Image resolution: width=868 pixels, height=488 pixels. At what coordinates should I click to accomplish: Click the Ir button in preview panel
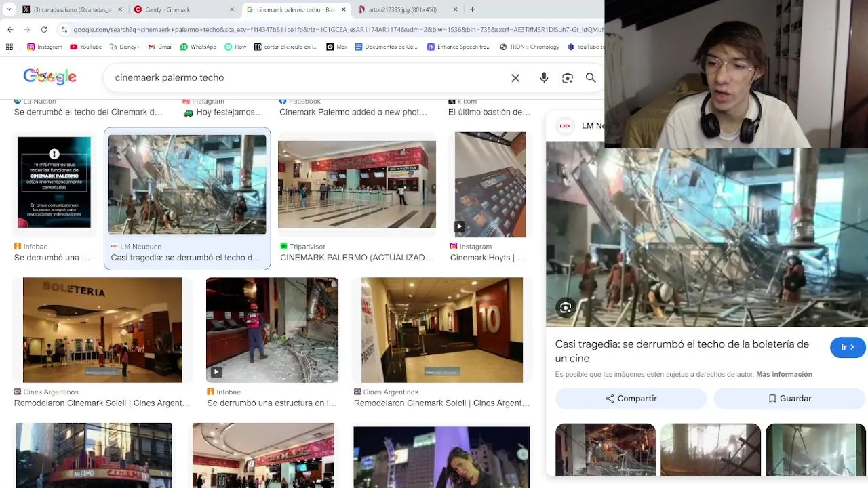[848, 347]
